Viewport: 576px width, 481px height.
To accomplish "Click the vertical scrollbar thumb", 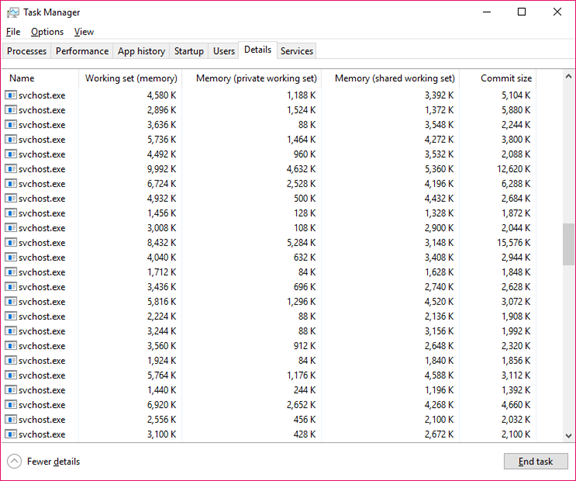I will (568, 244).
